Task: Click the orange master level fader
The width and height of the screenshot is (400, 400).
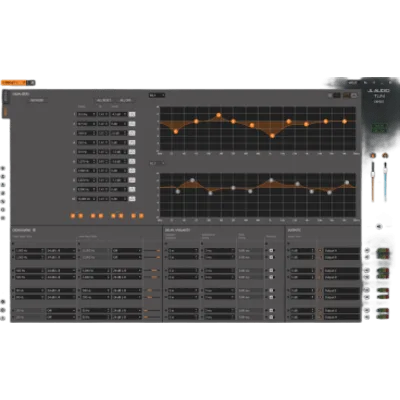Action: tap(373, 182)
